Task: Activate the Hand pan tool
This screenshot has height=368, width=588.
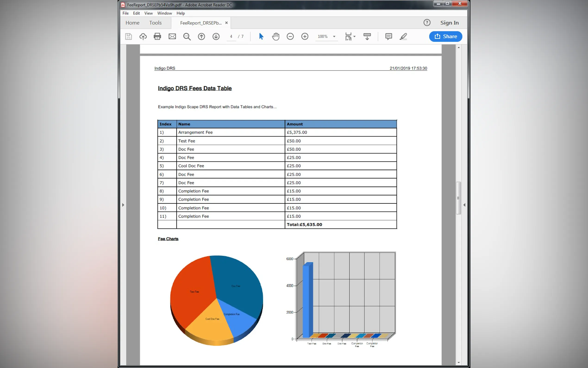Action: [276, 37]
